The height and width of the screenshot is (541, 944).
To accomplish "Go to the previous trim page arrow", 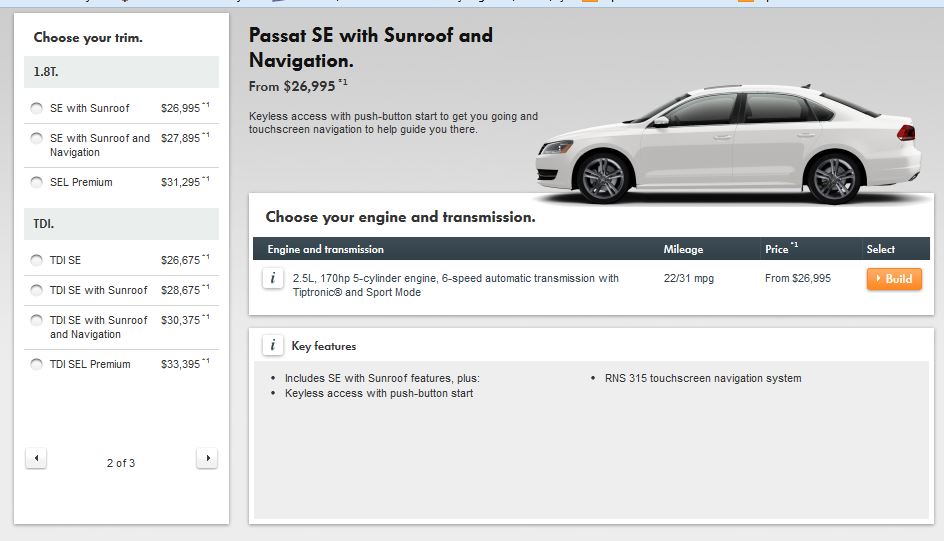I will point(36,459).
